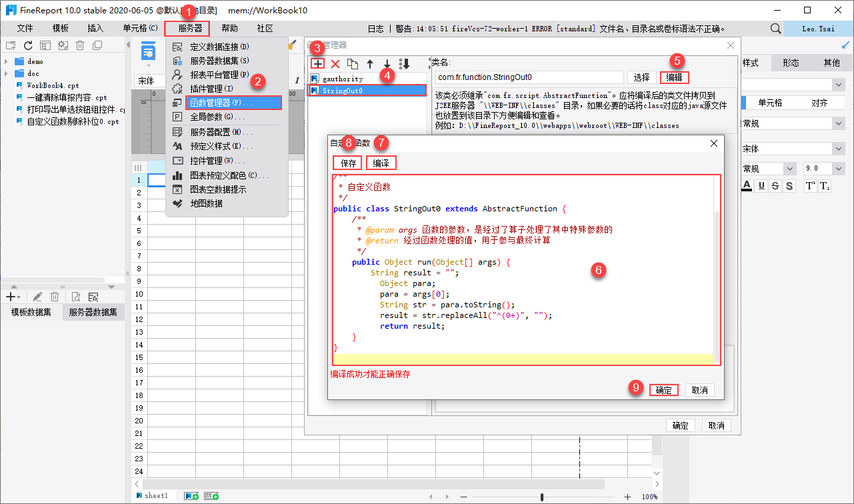Expand the doc folder
This screenshot has width=854, height=504.
click(x=6, y=73)
